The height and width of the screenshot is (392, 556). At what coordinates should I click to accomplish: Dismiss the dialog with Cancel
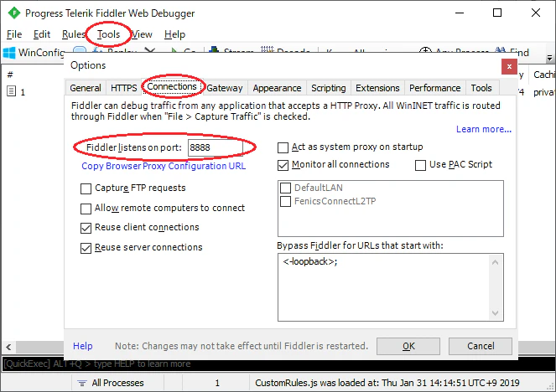[x=481, y=346]
